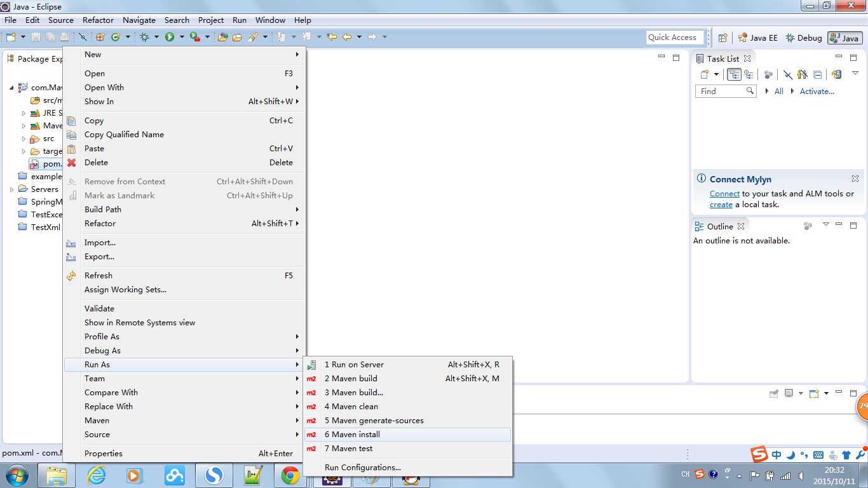
Task: Click the New Task icon in Task List
Action: click(705, 74)
